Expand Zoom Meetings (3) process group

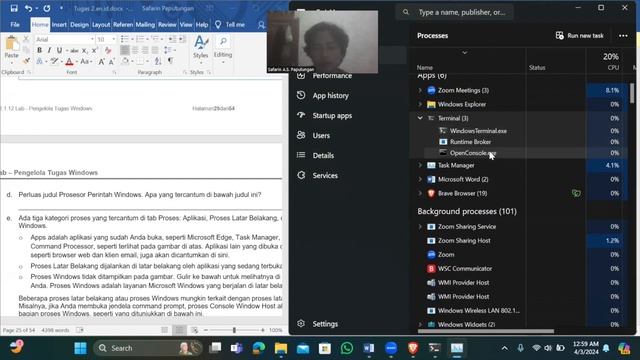[x=420, y=90]
